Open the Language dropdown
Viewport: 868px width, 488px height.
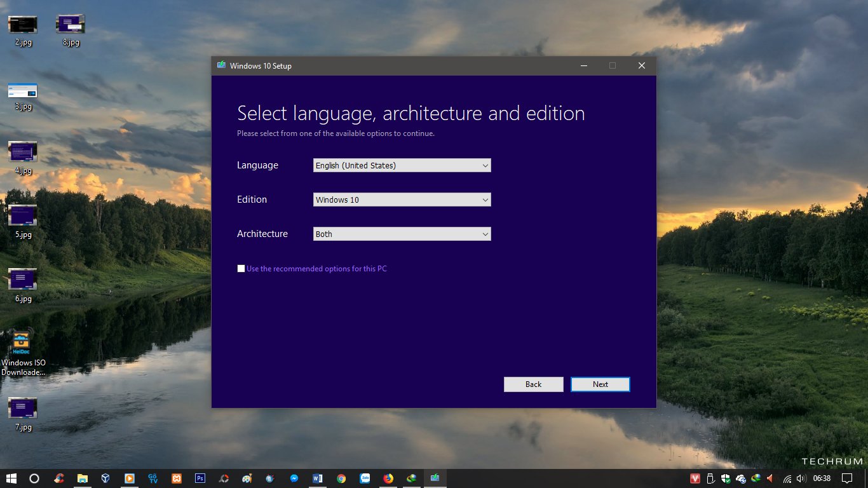point(402,165)
